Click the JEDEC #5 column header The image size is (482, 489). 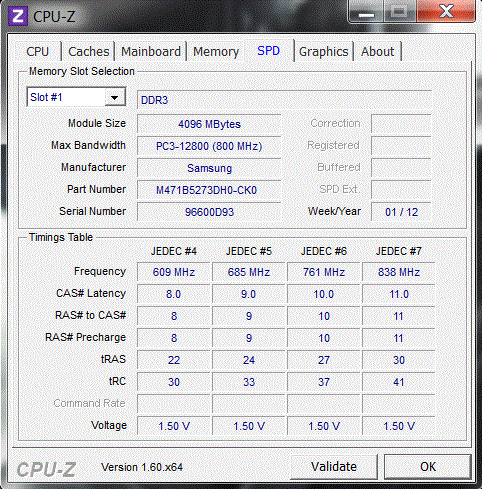[249, 251]
